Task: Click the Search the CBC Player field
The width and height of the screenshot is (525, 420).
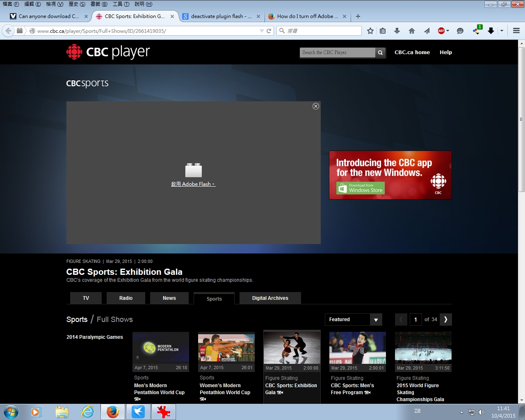Action: tap(338, 52)
